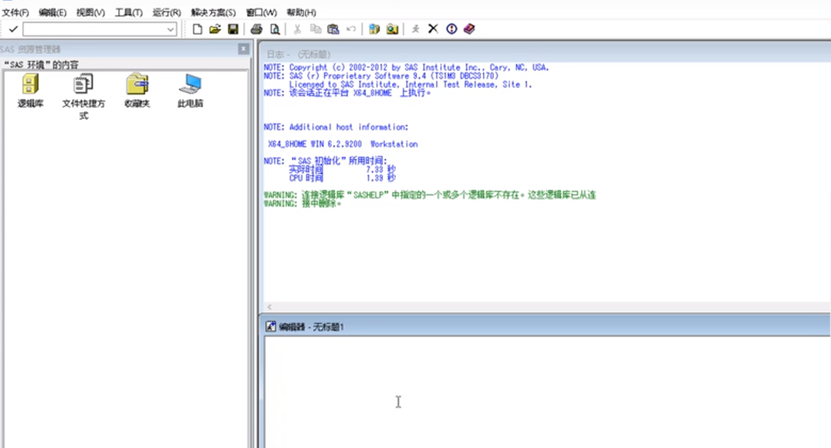
Task: Click the command bar checkmark button
Action: pyautogui.click(x=13, y=29)
